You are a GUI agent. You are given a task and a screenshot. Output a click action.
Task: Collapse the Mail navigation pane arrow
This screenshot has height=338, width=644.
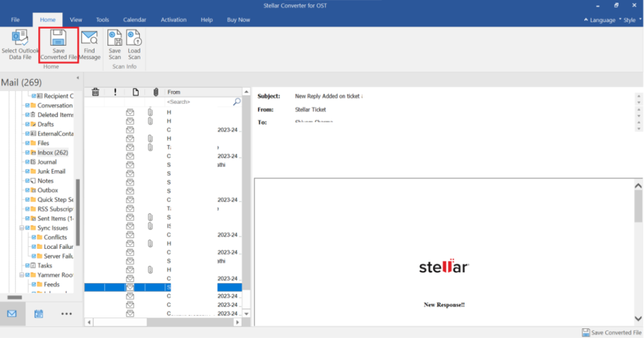tap(78, 78)
